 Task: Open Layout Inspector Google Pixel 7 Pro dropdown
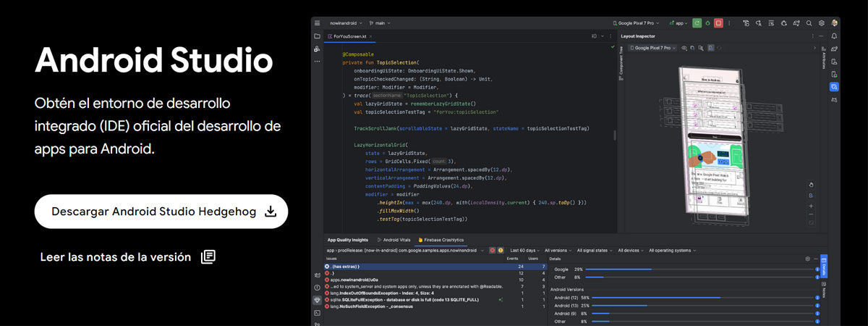pyautogui.click(x=654, y=48)
